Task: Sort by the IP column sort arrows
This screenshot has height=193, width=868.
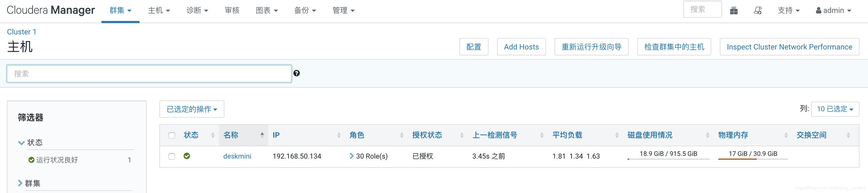Action: coord(339,135)
